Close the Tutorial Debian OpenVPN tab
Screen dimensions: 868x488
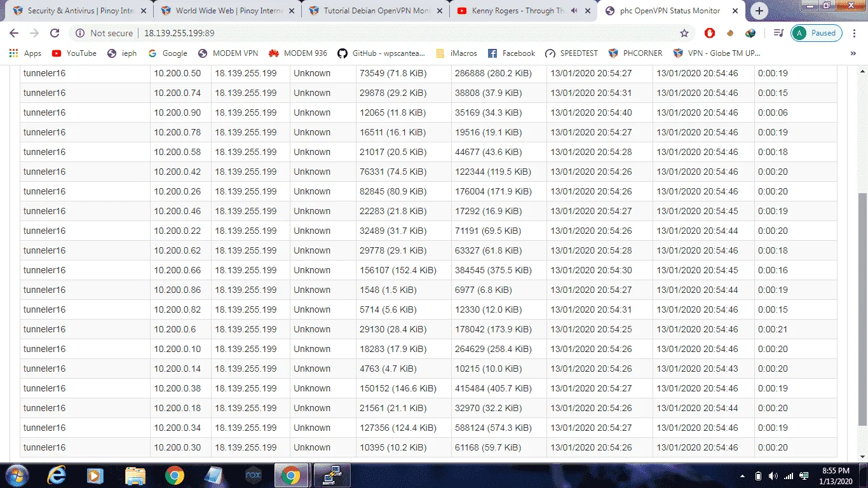pos(440,11)
